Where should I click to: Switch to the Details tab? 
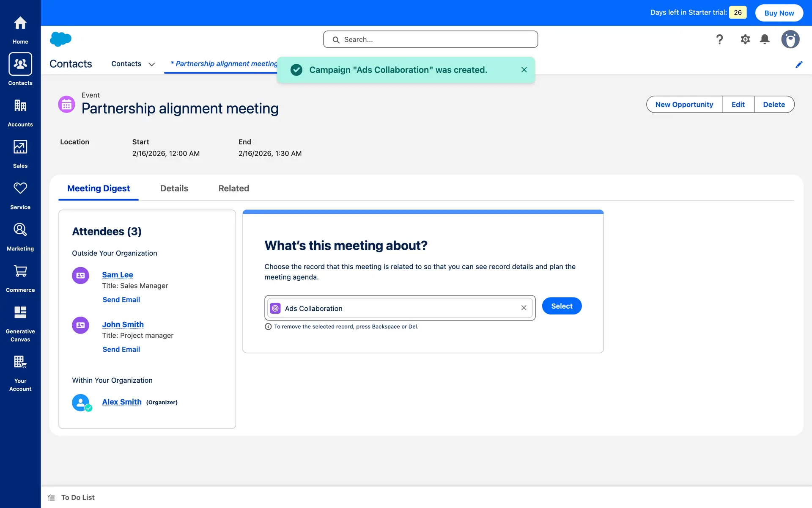pyautogui.click(x=174, y=188)
